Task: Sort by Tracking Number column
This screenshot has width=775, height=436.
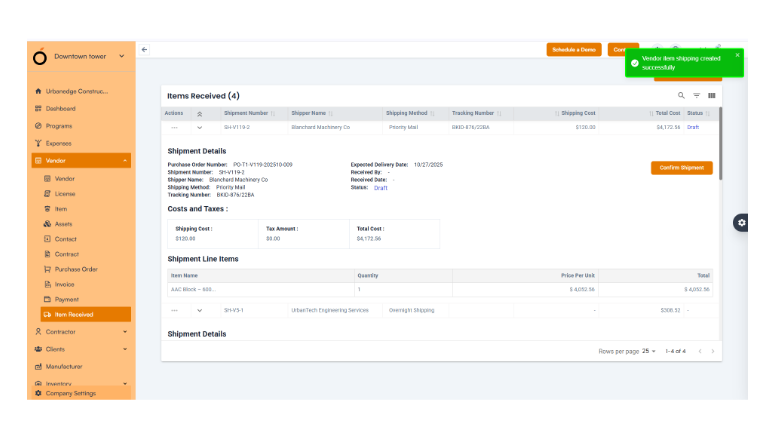Action: click(x=497, y=114)
